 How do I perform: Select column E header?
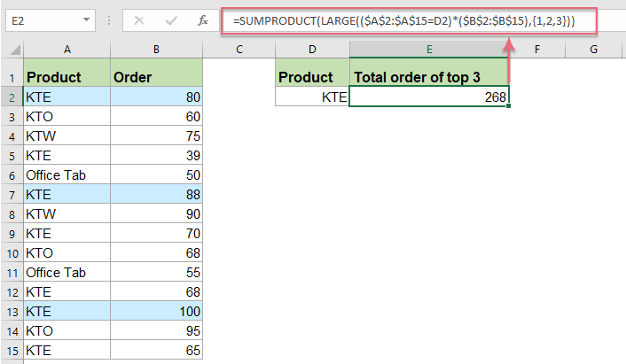click(429, 50)
